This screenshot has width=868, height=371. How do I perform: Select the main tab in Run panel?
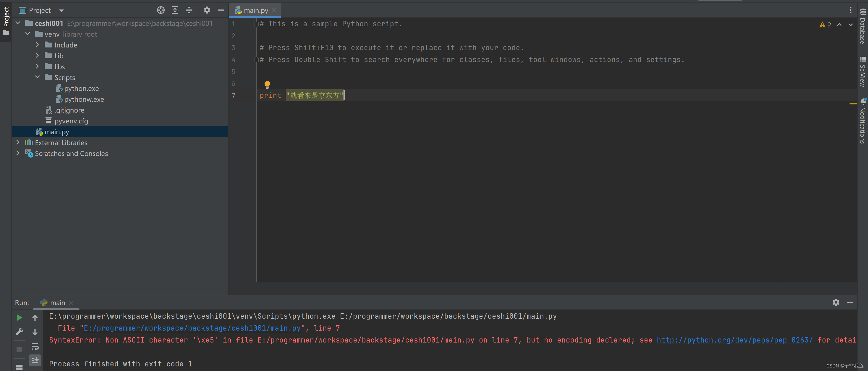click(x=57, y=303)
